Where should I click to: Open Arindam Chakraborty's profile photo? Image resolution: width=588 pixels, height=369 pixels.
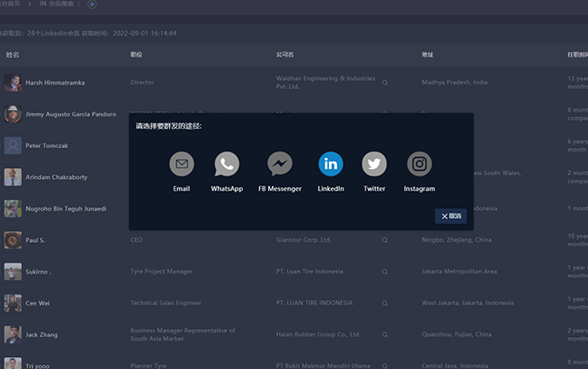13,177
